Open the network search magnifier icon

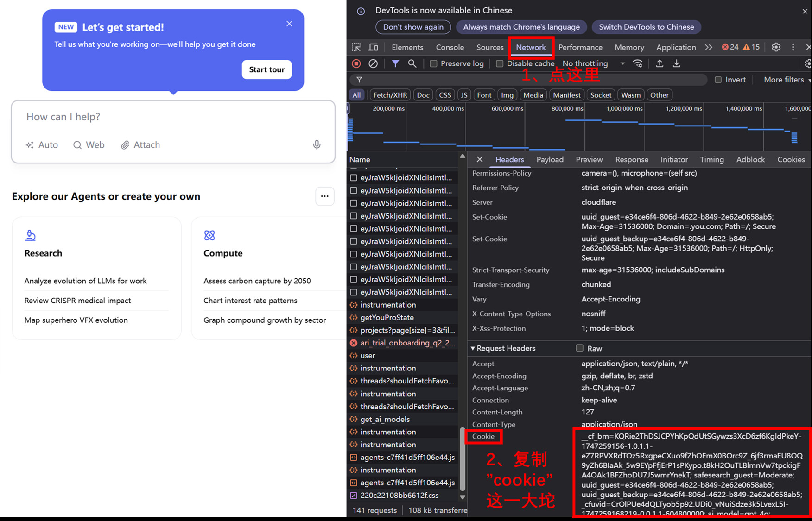(412, 63)
